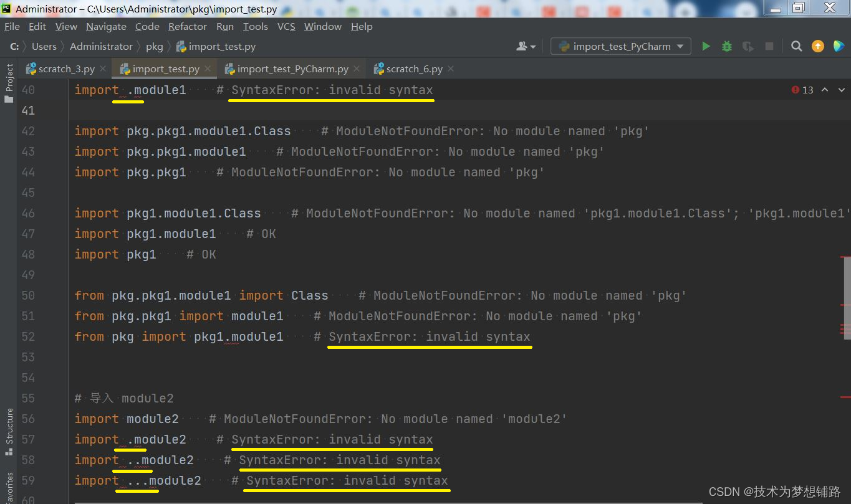The width and height of the screenshot is (851, 504).
Task: Click the red error count indicator 13
Action: 802,90
